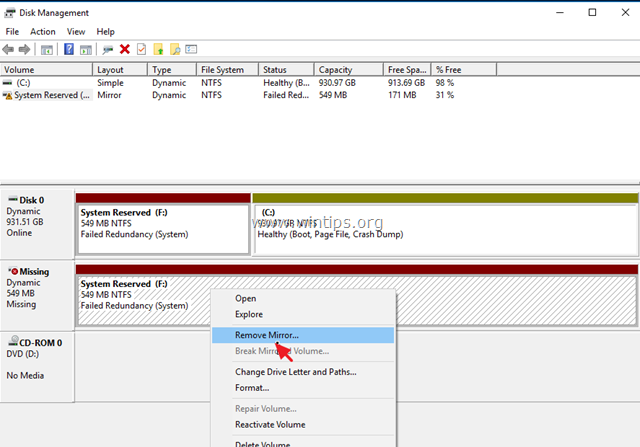Screen dimensions: 640x447
Task: Select System Reserved (F:) partition on Disk 0
Action: [x=163, y=229]
